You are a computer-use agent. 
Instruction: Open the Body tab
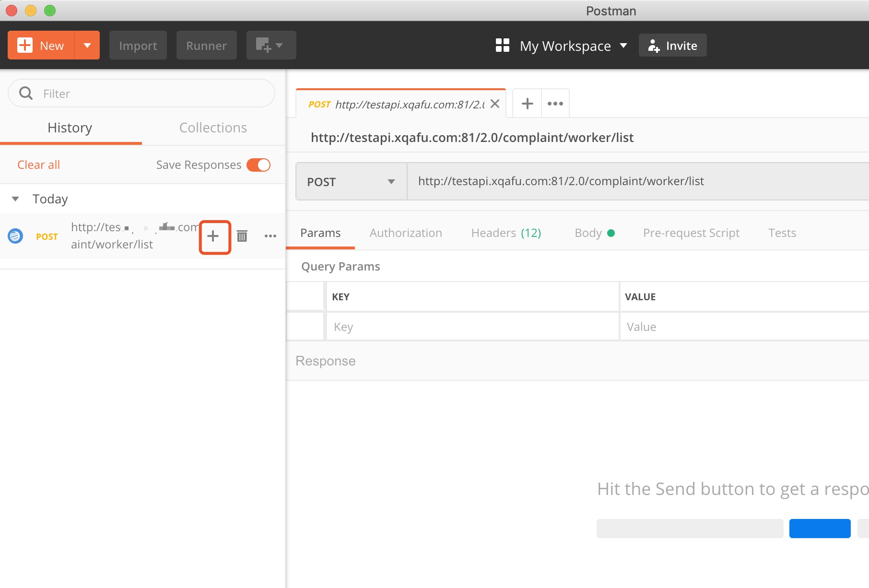click(595, 233)
